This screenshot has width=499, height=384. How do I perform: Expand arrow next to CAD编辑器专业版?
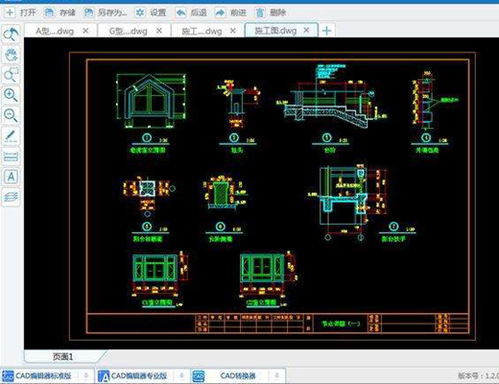click(x=182, y=376)
